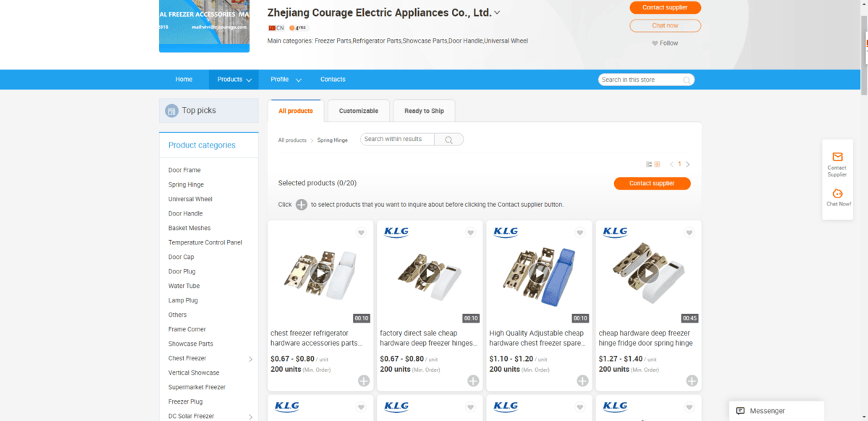Open the Vertical Showcase category
The height and width of the screenshot is (421, 868).
pyautogui.click(x=194, y=373)
